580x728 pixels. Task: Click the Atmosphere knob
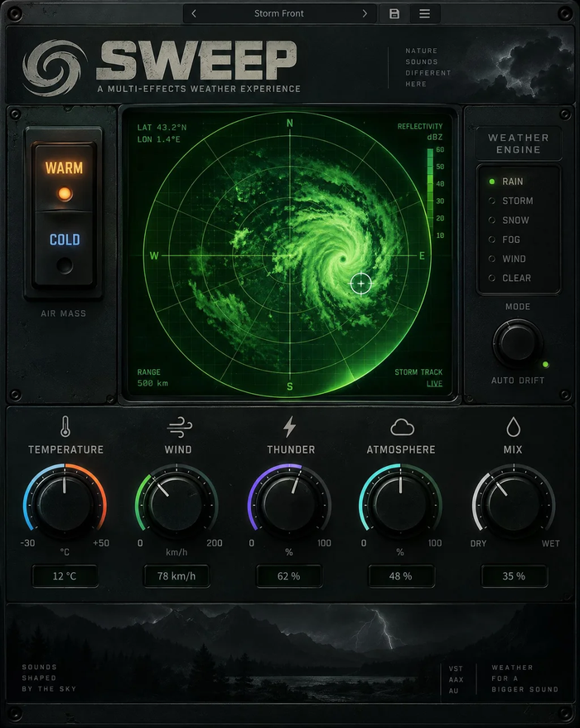(x=400, y=503)
